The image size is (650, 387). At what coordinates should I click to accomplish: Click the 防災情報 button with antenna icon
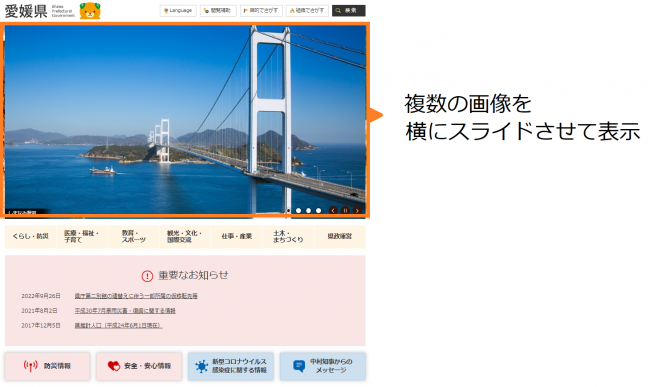point(48,366)
